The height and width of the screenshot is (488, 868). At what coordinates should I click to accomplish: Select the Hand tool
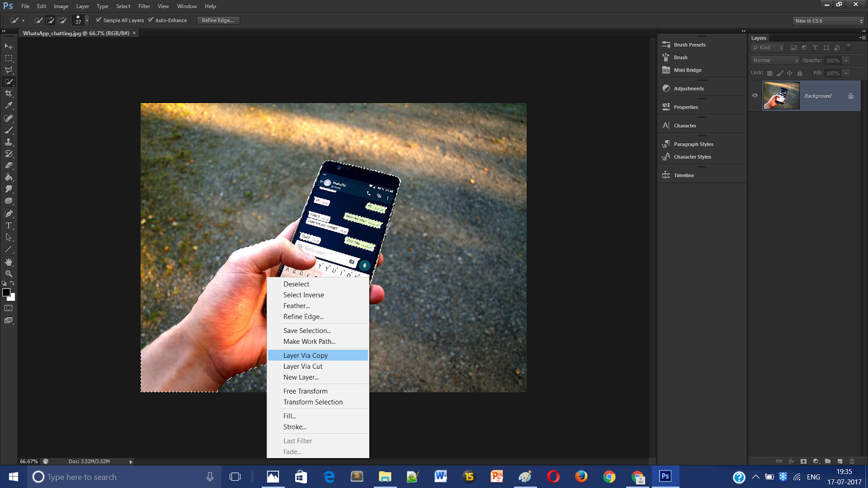point(9,262)
